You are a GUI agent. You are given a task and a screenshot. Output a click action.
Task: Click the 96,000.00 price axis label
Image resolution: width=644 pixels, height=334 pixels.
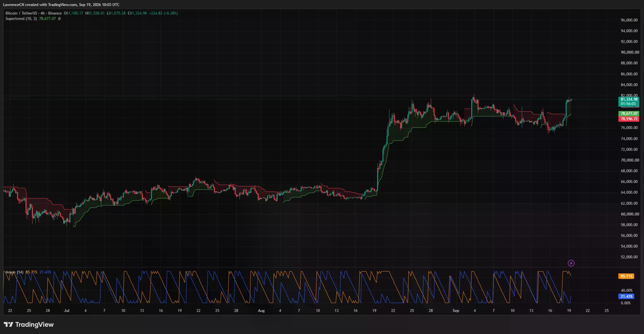point(630,20)
